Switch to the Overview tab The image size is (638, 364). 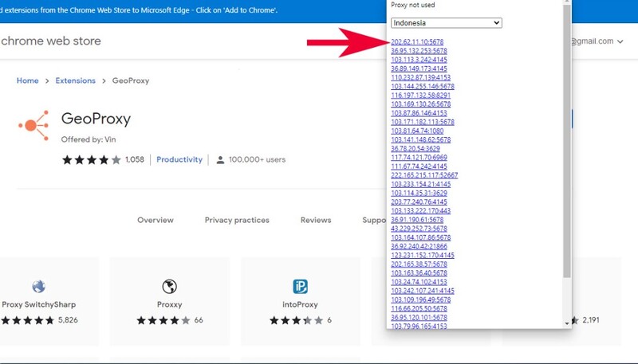click(155, 220)
